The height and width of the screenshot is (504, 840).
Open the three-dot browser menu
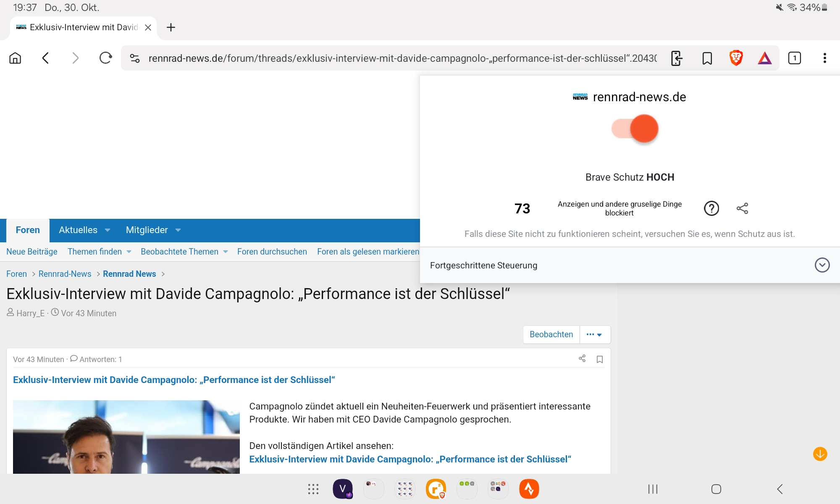[x=824, y=58]
